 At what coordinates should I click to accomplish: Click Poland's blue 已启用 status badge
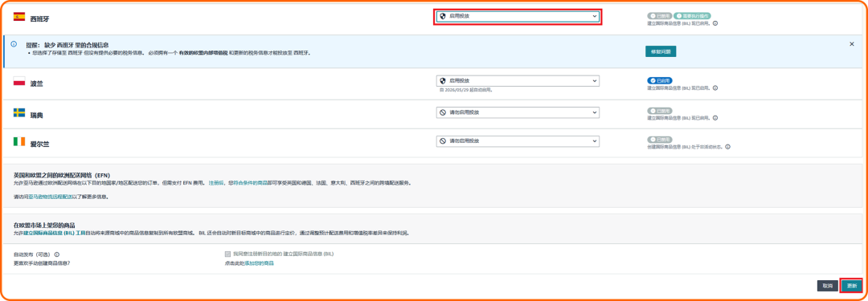[x=660, y=81]
